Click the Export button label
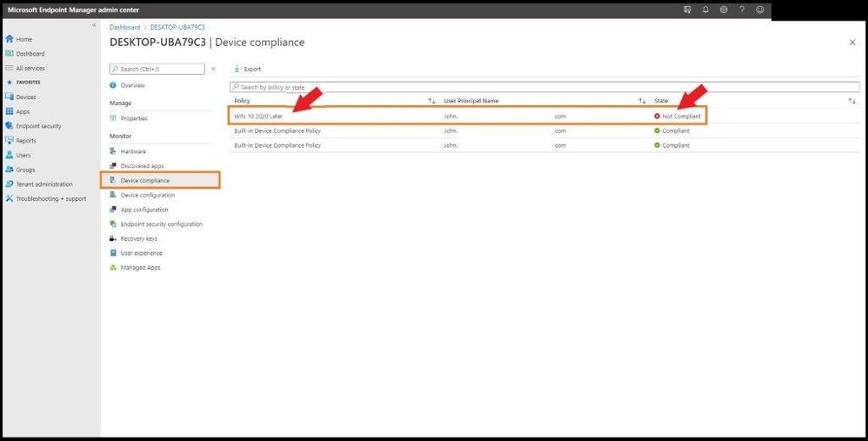Screen dimensions: 868x441 click(252, 70)
